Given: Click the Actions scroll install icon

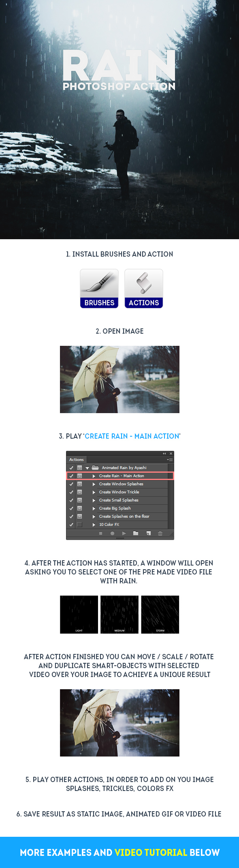Looking at the screenshot, I should 144,288.
